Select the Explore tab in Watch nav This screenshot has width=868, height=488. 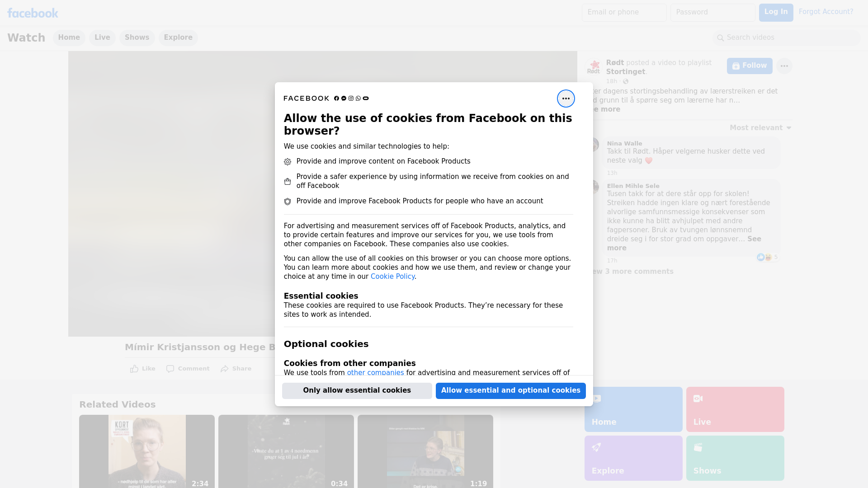click(178, 38)
